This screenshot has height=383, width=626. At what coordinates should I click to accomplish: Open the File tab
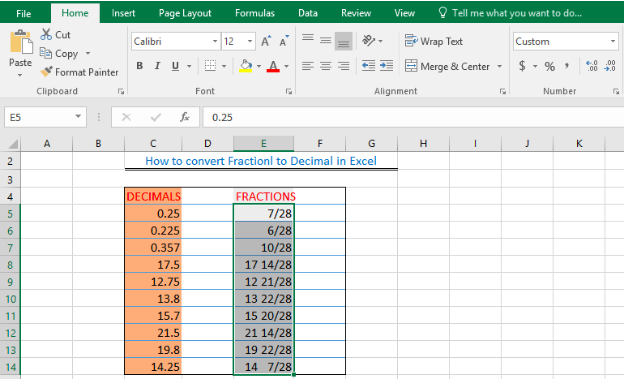pyautogui.click(x=24, y=13)
